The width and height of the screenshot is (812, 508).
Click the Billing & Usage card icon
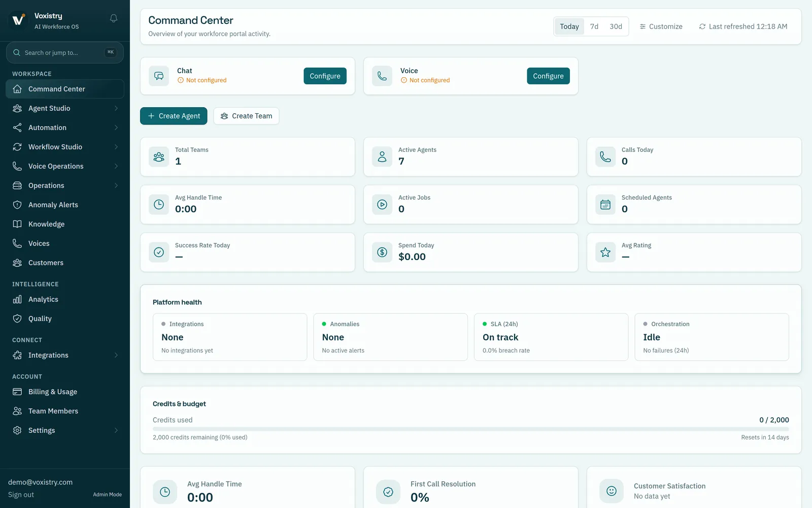(17, 392)
